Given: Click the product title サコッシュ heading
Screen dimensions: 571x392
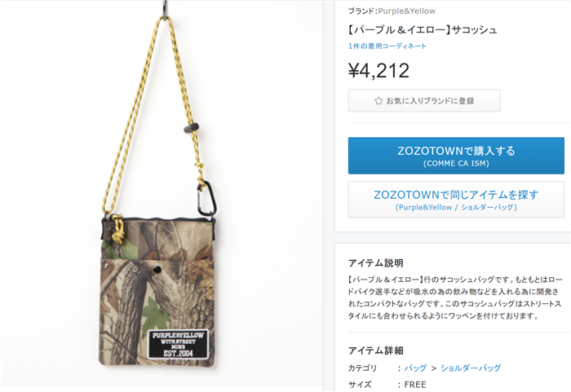Looking at the screenshot, I should click(423, 29).
